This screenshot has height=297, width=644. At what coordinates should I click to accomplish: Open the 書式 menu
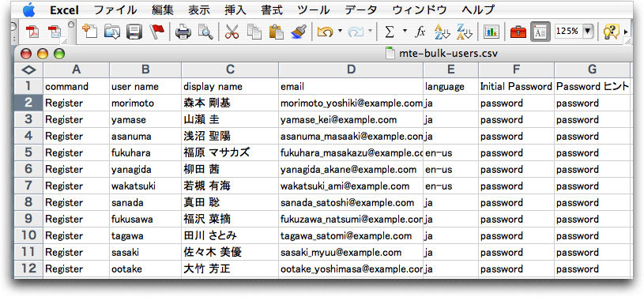click(x=272, y=9)
